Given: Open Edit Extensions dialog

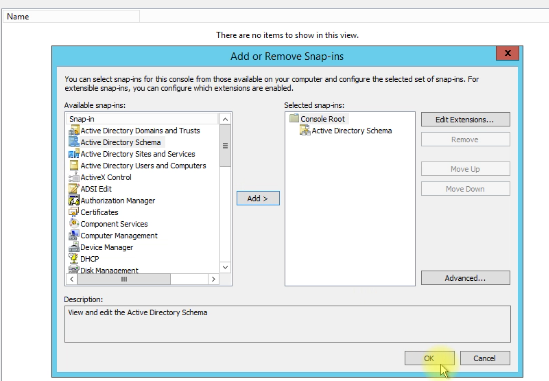Looking at the screenshot, I should (x=465, y=119).
